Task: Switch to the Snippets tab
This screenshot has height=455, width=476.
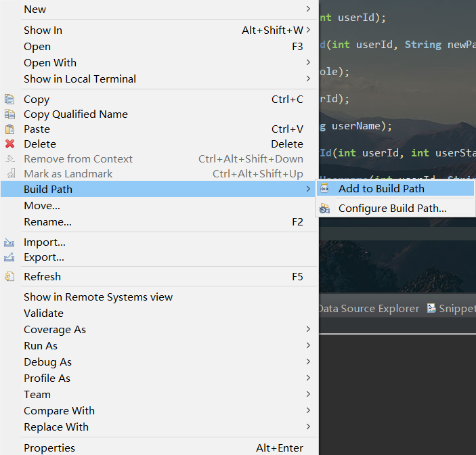Action: (x=452, y=308)
